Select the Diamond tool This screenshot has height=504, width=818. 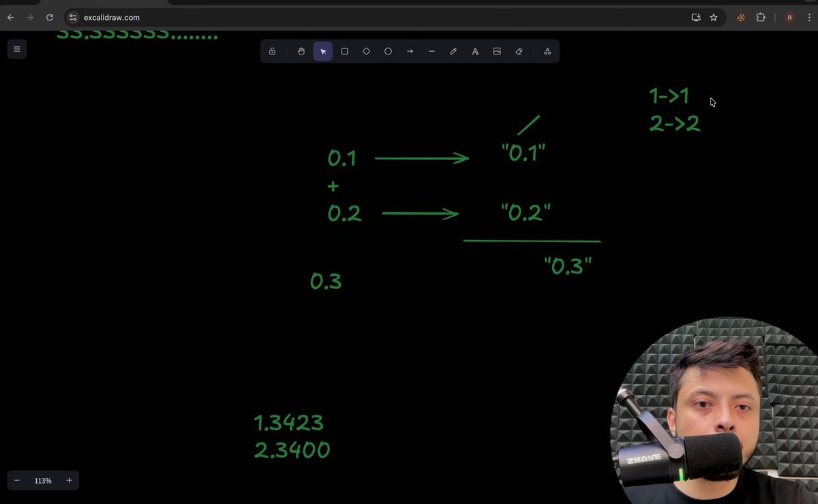pos(366,51)
